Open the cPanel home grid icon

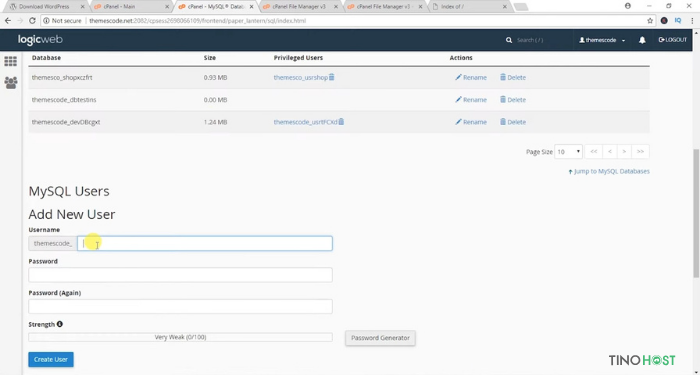coord(11,61)
